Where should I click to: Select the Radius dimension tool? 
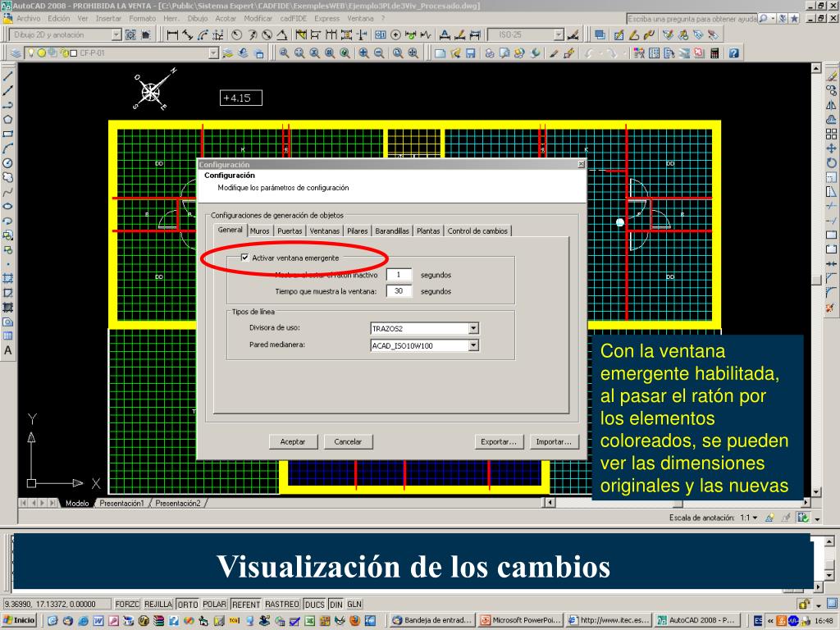pos(236,34)
